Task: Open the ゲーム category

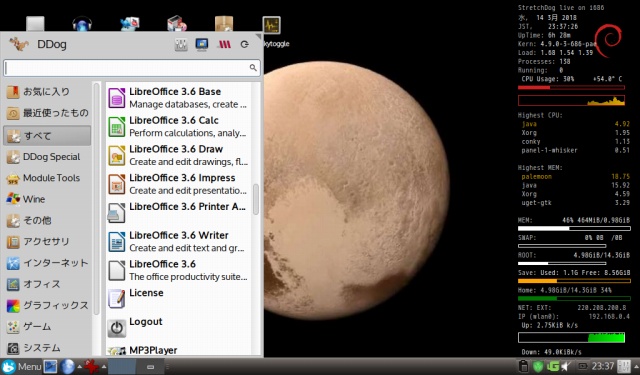Action: pyautogui.click(x=47, y=326)
